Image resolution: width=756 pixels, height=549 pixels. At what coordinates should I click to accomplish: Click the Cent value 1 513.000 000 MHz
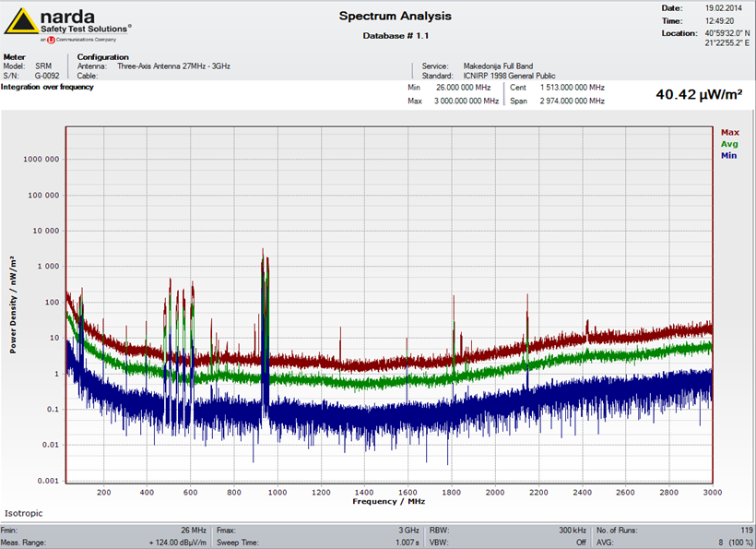pos(572,87)
